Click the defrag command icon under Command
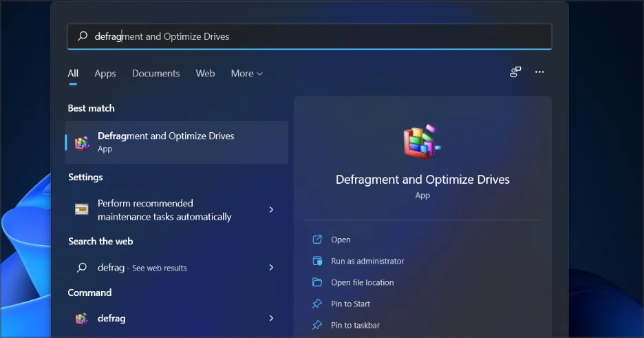The height and width of the screenshot is (338, 644). point(82,318)
